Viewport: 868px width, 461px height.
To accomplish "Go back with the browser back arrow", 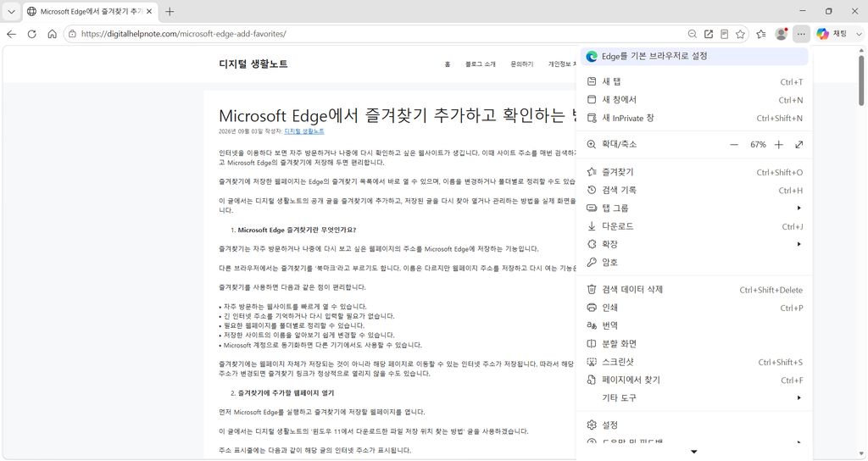I will (x=11, y=34).
